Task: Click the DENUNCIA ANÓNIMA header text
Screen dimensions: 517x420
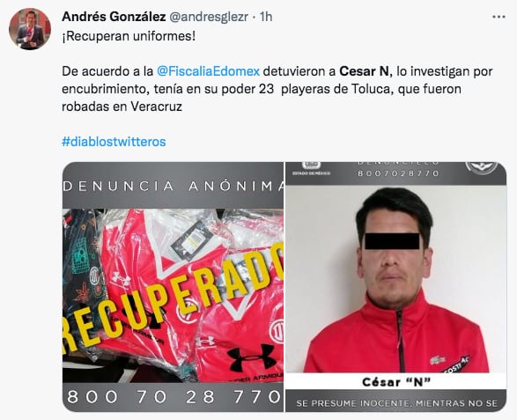Action: tap(173, 187)
